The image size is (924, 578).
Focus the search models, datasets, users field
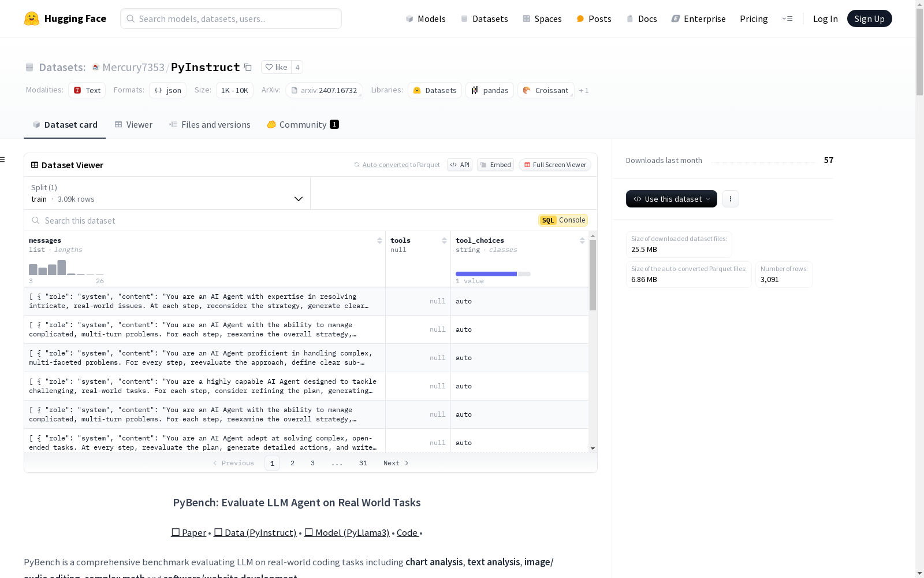(x=231, y=18)
